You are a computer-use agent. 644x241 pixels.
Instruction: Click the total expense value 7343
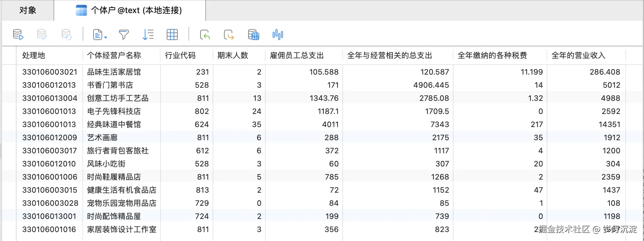coord(440,124)
